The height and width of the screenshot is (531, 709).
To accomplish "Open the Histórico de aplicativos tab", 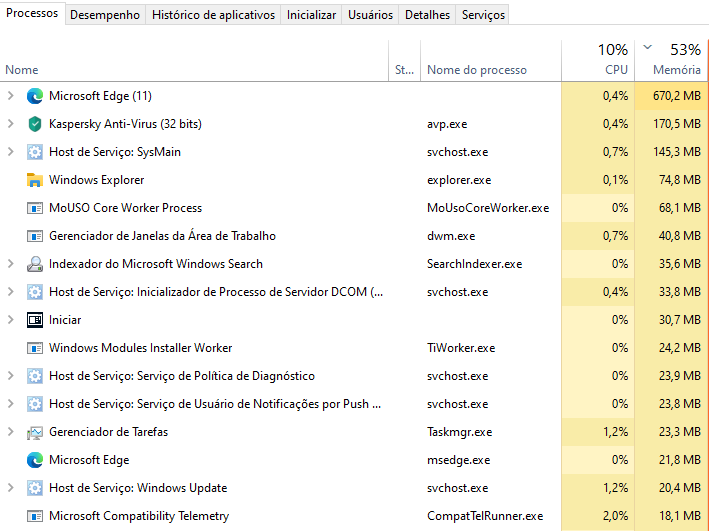I will (213, 15).
